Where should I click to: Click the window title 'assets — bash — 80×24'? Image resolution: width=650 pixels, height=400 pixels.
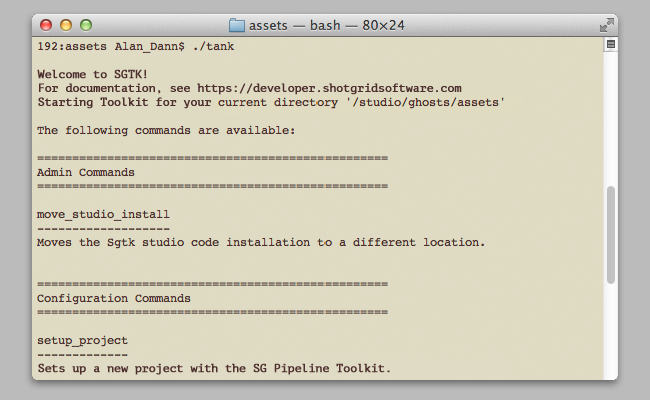pyautogui.click(x=327, y=26)
